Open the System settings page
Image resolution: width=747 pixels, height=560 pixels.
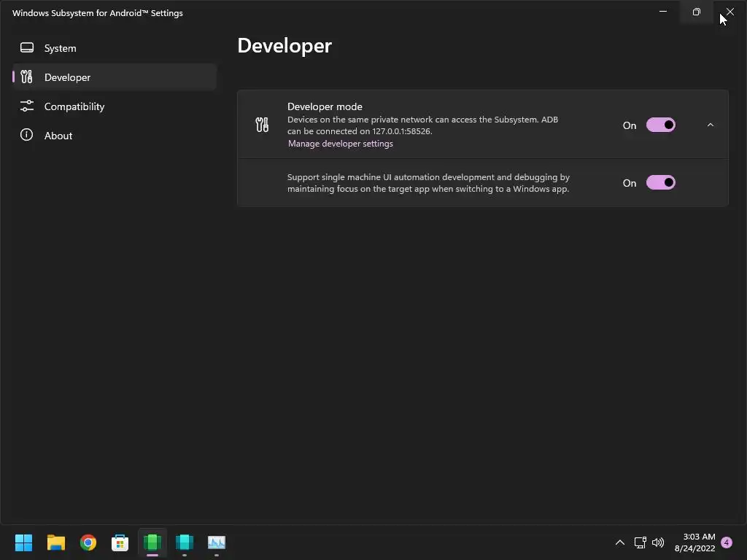click(115, 48)
